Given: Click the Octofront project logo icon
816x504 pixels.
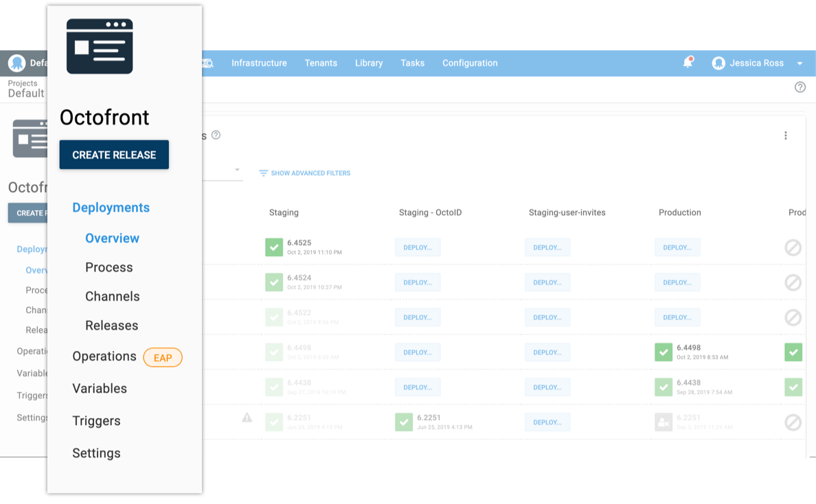Looking at the screenshot, I should pyautogui.click(x=99, y=46).
